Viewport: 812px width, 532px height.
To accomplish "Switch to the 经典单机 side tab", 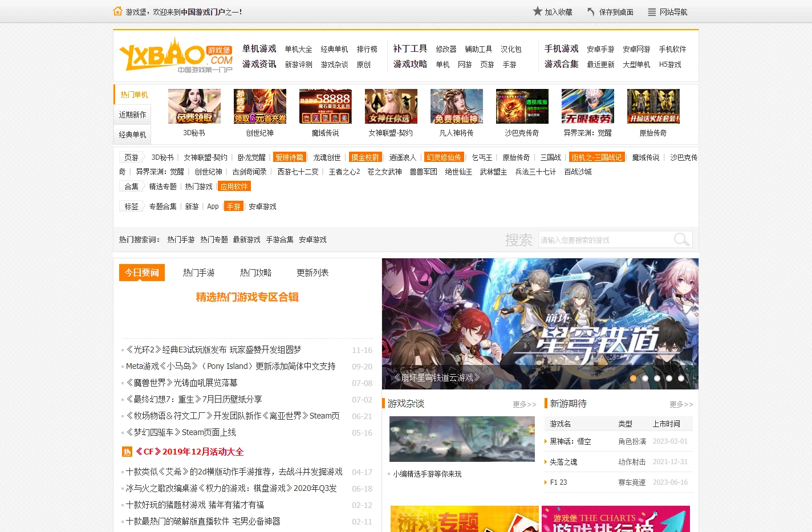I will point(133,135).
